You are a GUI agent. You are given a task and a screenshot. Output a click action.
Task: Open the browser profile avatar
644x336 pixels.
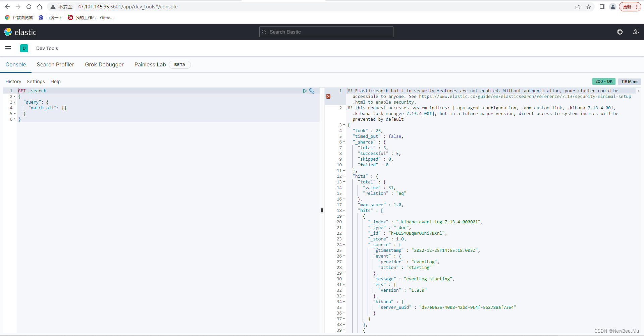613,7
